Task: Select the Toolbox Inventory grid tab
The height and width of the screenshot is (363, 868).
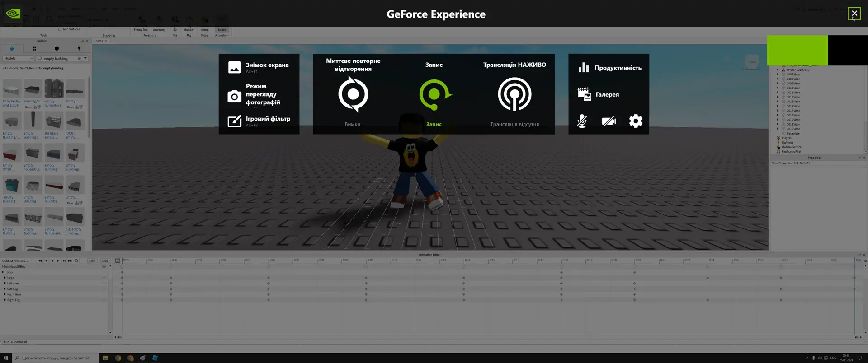Action: pos(34,48)
